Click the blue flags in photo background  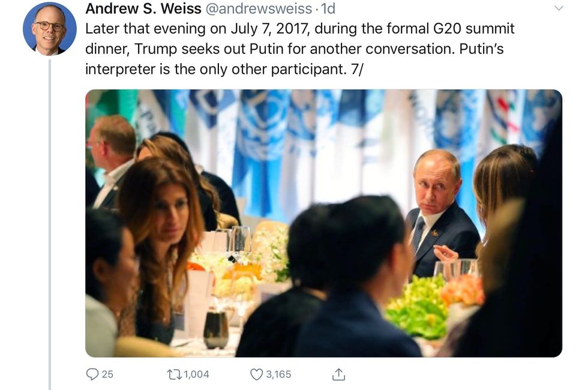click(x=264, y=138)
